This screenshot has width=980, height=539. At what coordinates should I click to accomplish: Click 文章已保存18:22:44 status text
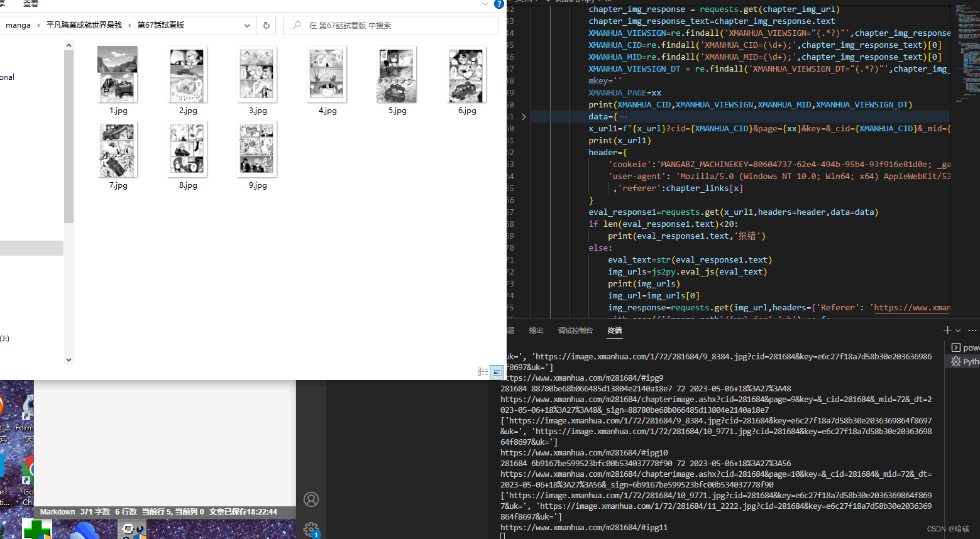243,512
